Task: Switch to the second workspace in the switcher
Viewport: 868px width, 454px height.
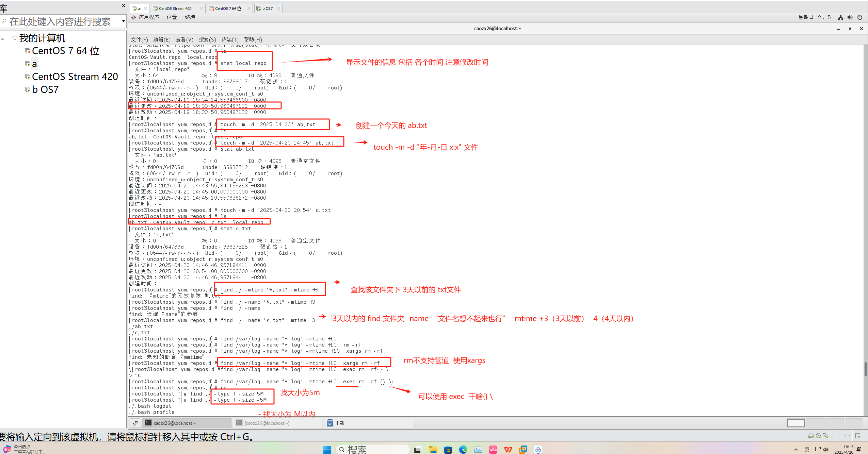Action: click(x=815, y=423)
